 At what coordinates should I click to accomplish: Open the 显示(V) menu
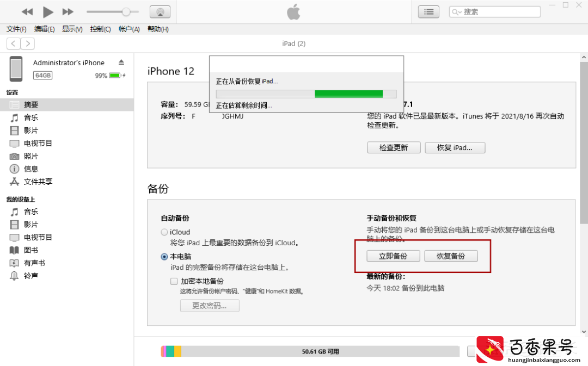[x=72, y=29]
